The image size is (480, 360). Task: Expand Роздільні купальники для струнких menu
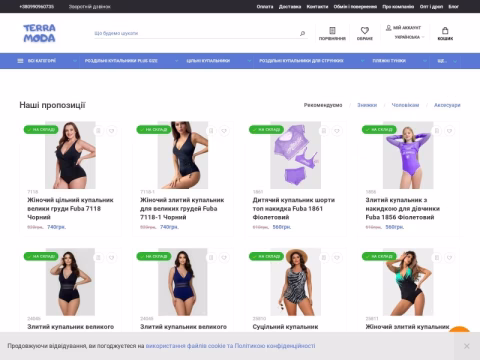pyautogui.click(x=362, y=61)
